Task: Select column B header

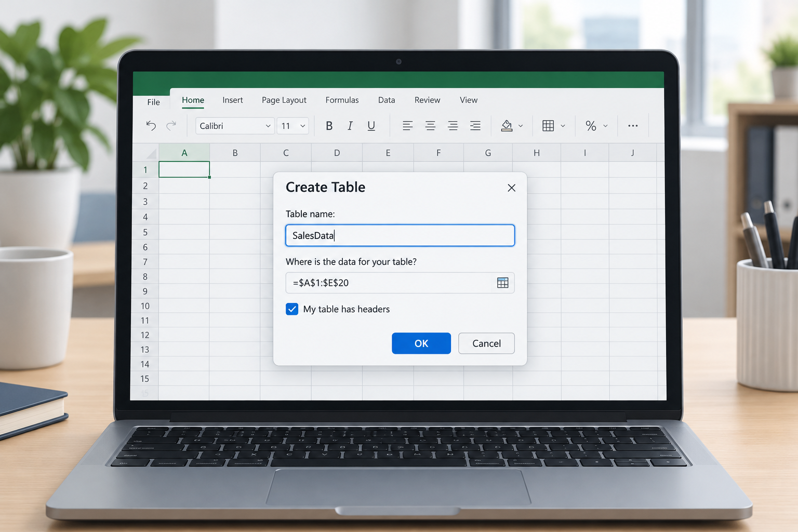Action: click(235, 153)
